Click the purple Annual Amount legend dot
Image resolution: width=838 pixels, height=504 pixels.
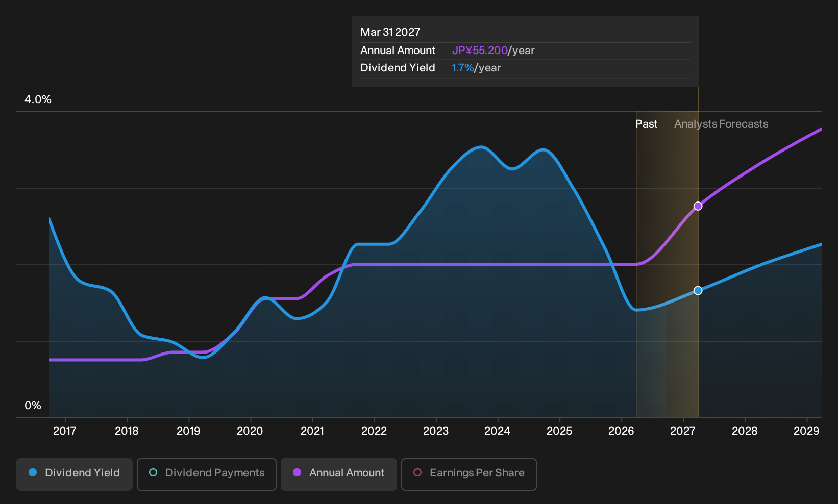297,472
